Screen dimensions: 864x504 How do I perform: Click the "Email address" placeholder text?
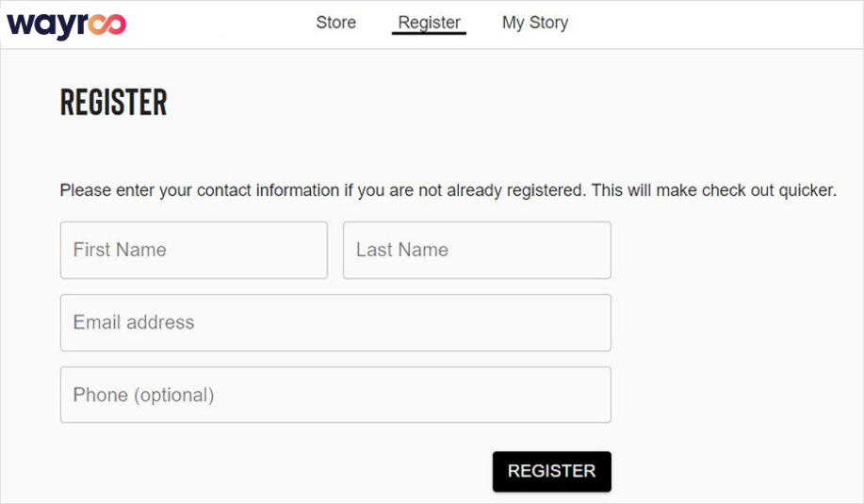point(134,322)
